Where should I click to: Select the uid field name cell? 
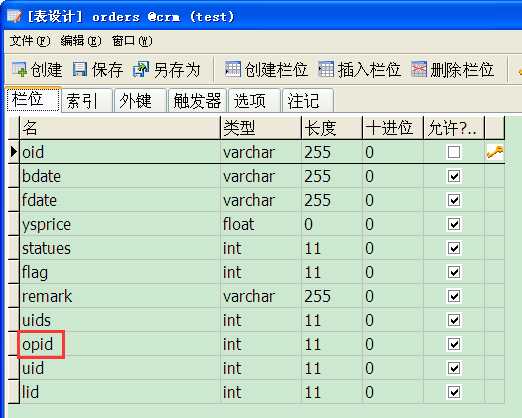120,368
